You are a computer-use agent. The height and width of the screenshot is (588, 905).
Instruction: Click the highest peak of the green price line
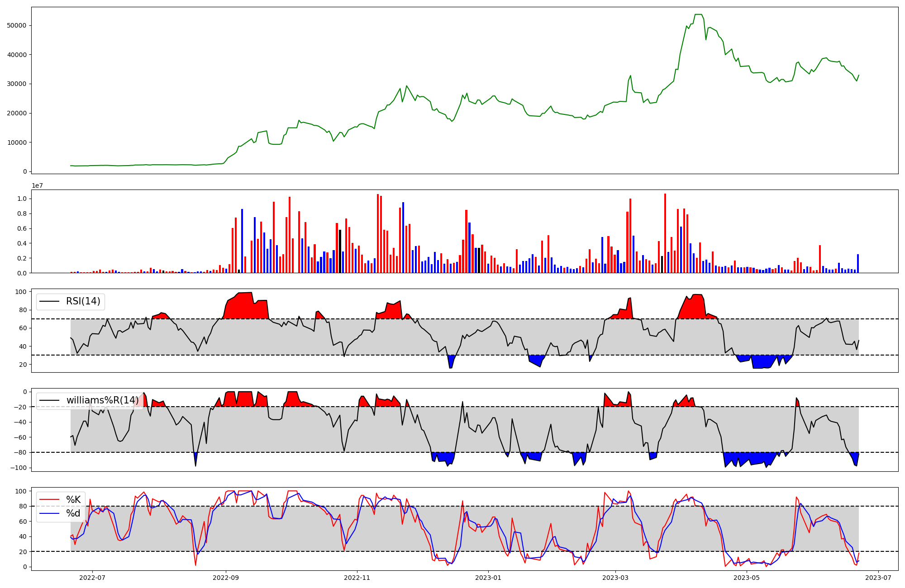pos(698,15)
